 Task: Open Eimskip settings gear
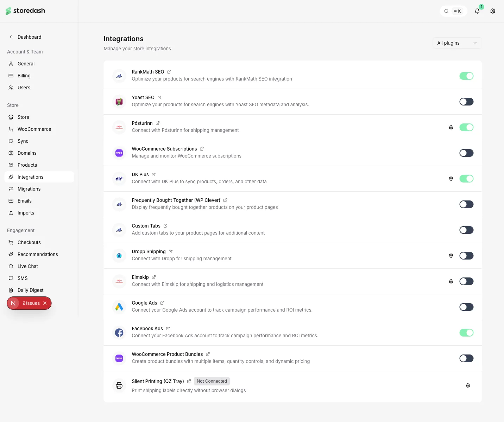451,281
